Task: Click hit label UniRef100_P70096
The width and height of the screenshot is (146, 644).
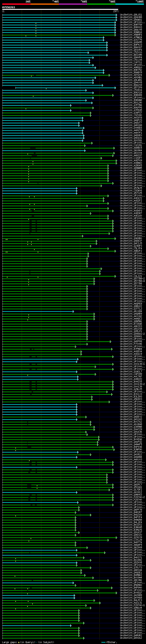Action: tap(131, 344)
